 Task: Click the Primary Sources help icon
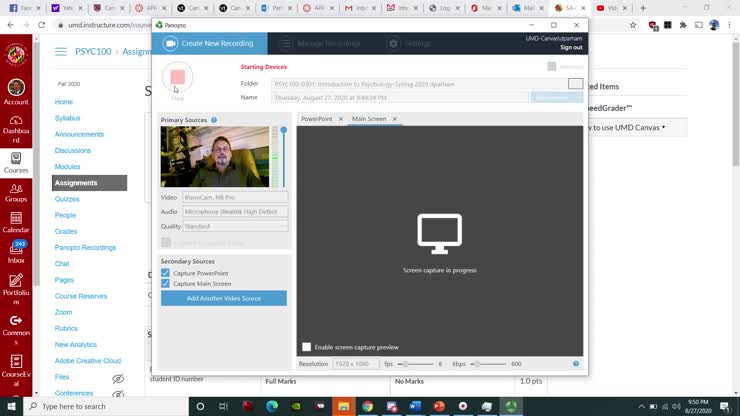(214, 120)
